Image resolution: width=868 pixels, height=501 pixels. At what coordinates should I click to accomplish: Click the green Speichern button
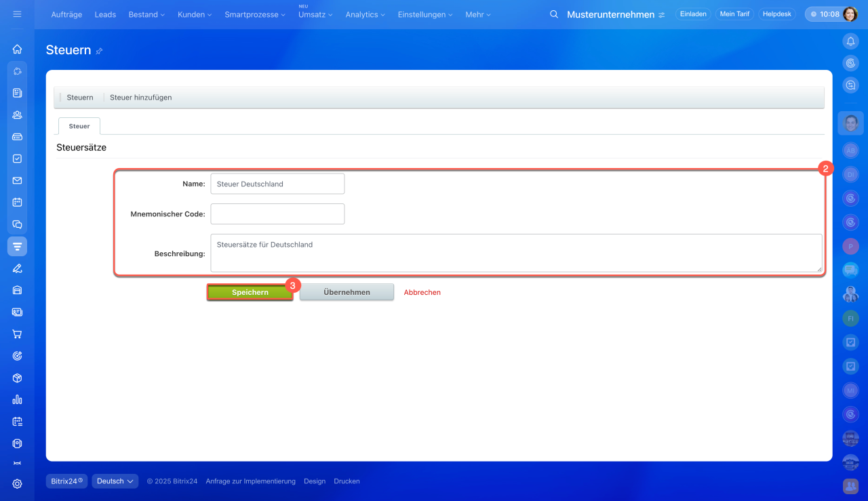pyautogui.click(x=250, y=292)
